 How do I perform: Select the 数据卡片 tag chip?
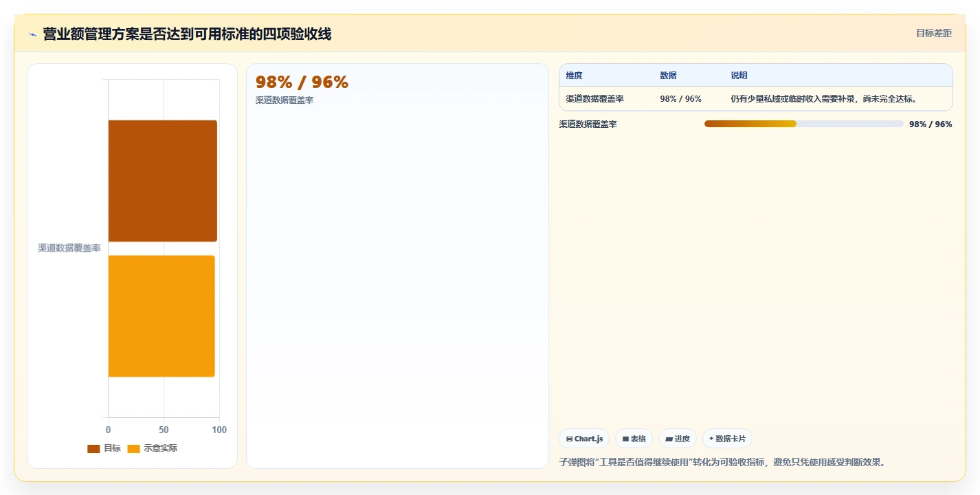pos(727,439)
